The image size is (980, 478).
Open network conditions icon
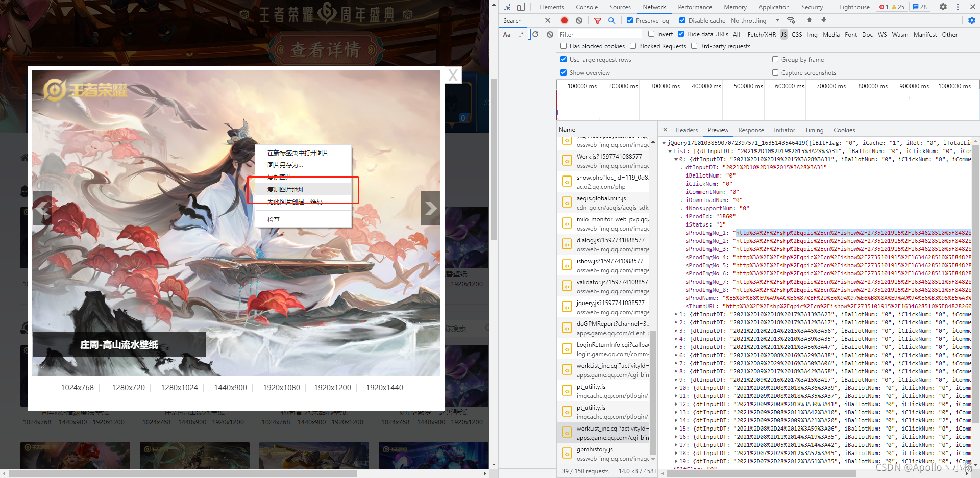791,20
